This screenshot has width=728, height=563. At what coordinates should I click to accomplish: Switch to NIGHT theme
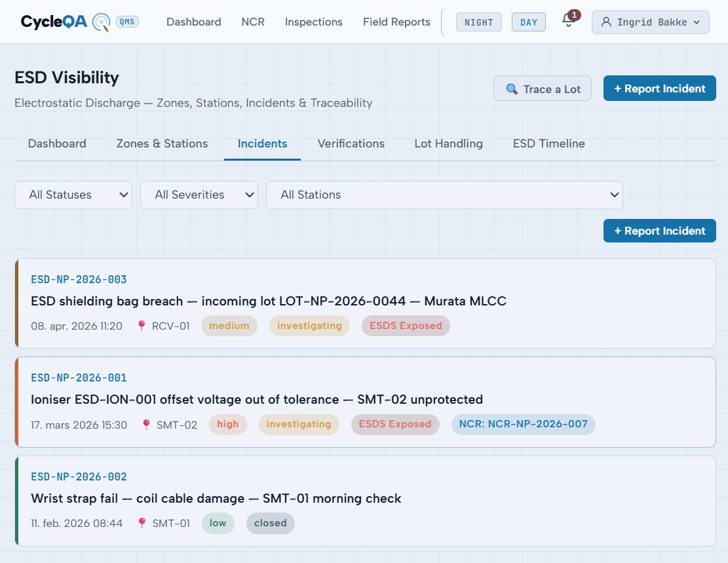point(479,22)
